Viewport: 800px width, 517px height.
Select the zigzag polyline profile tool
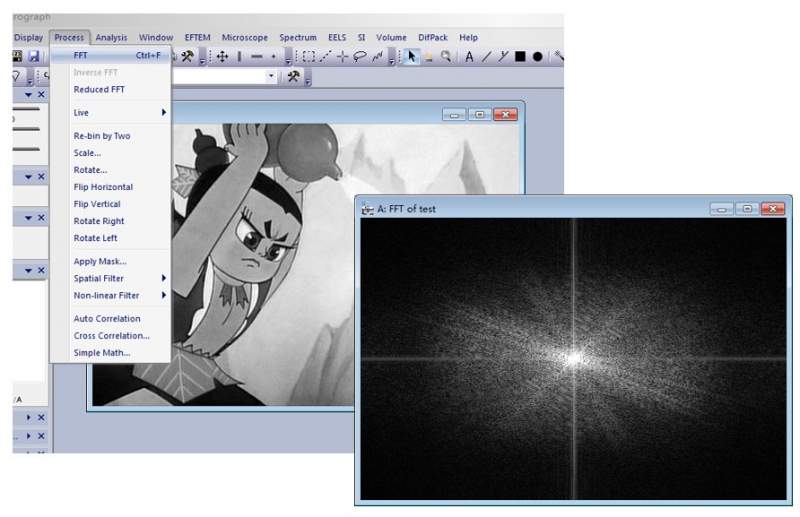pos(377,57)
